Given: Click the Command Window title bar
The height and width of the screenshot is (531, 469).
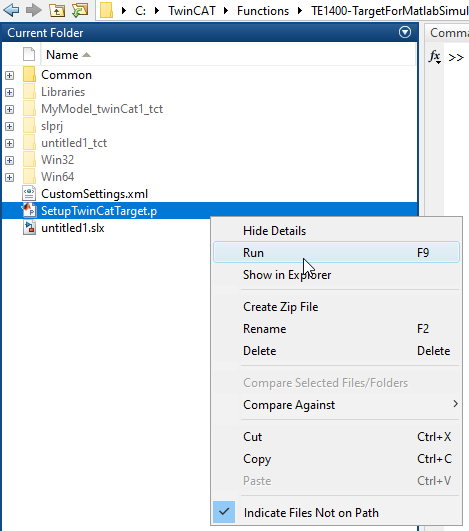Looking at the screenshot, I should (x=447, y=33).
